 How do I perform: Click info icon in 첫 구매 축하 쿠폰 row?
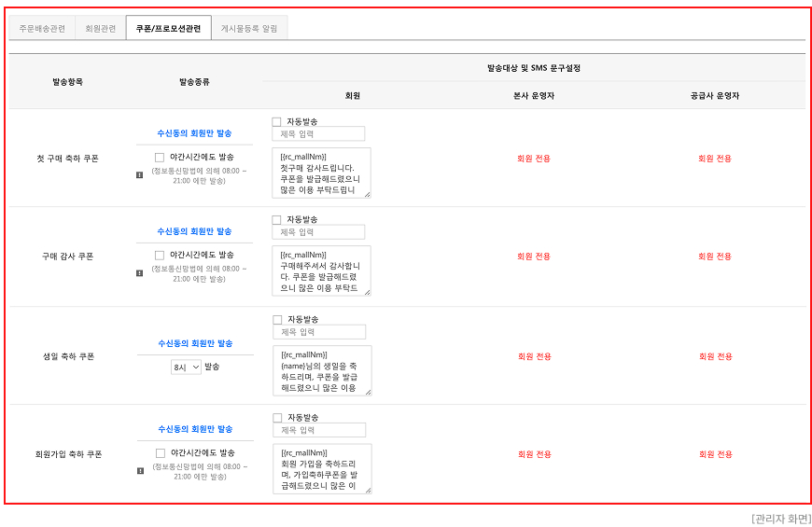click(139, 175)
